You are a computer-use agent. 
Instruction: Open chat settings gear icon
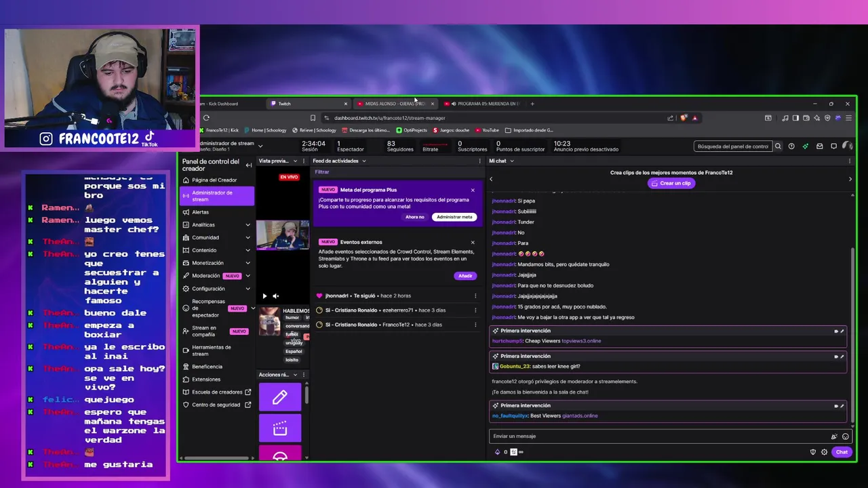pyautogui.click(x=824, y=452)
